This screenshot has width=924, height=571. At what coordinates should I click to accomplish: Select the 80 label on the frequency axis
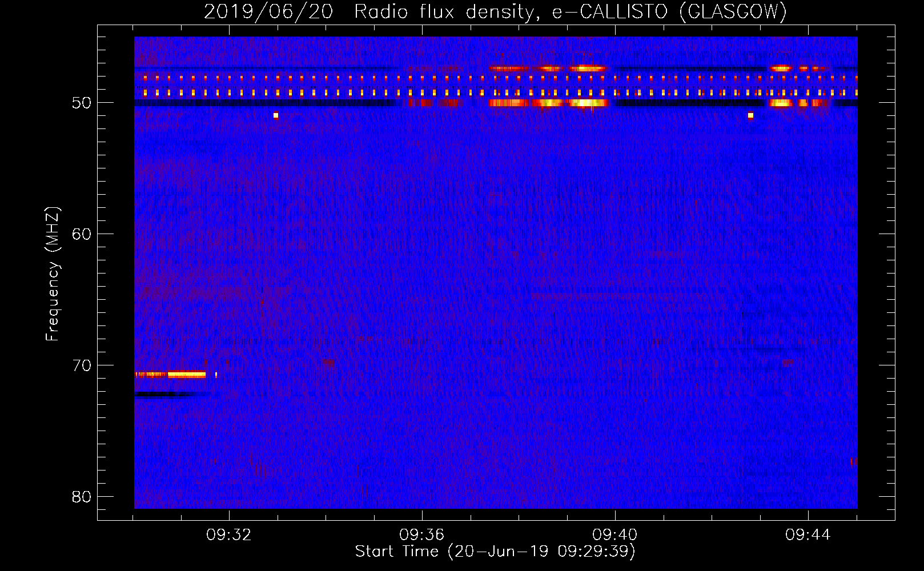pyautogui.click(x=82, y=497)
